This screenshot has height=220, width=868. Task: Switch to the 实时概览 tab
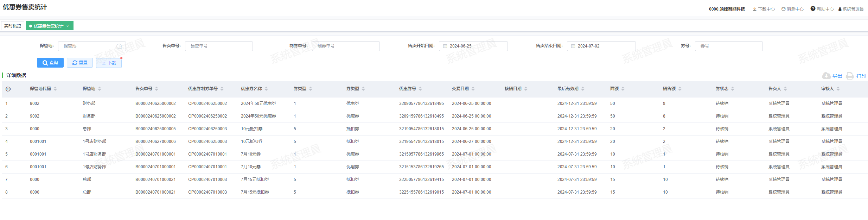point(13,26)
